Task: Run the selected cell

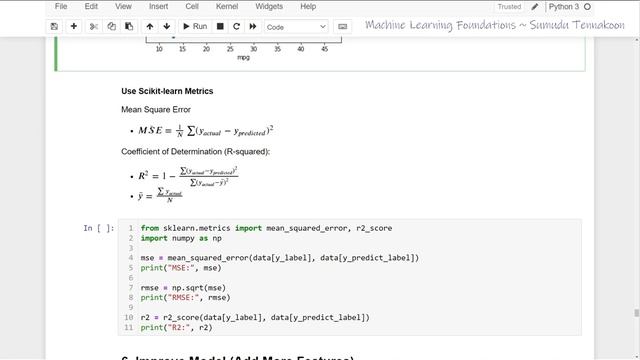Action: click(195, 27)
